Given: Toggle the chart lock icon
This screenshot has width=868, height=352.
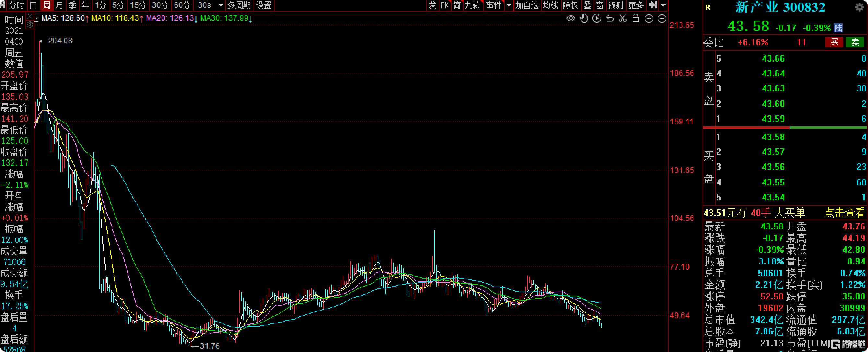Looking at the screenshot, I should 635,18.
